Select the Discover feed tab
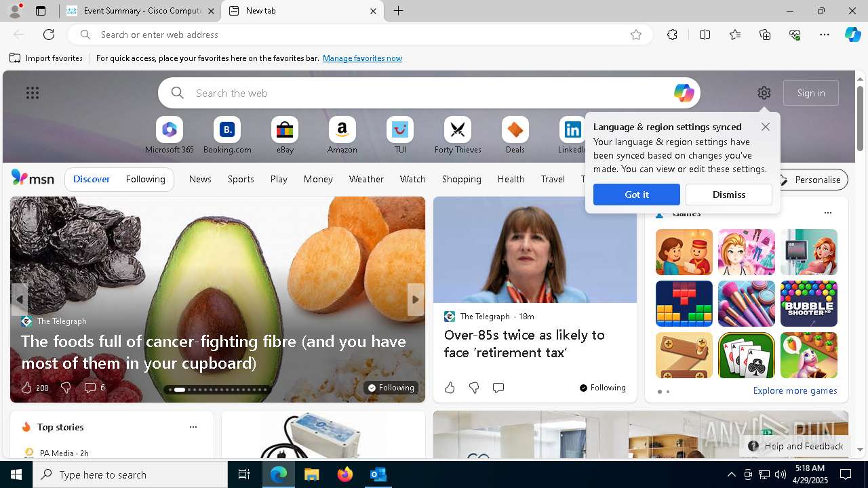Viewport: 868px width, 488px height. point(92,179)
